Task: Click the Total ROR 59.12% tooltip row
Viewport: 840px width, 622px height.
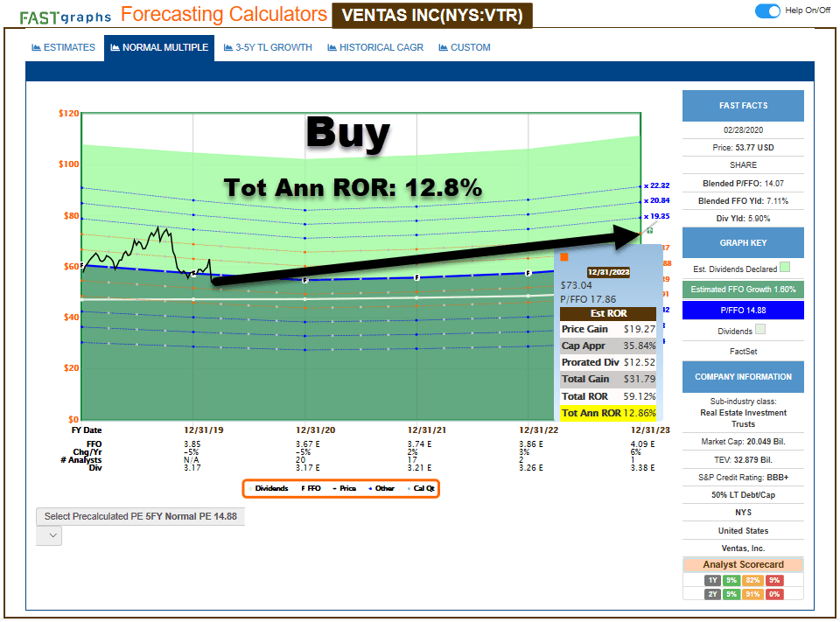Action: [608, 396]
